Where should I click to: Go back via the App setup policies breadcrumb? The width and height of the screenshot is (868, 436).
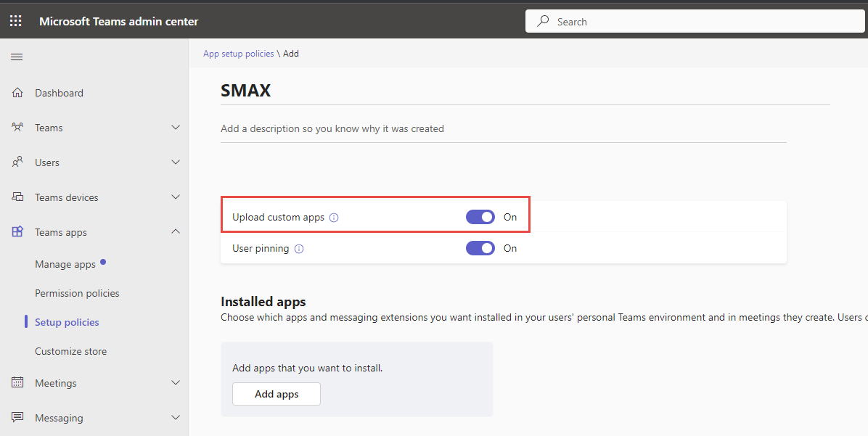pos(238,53)
